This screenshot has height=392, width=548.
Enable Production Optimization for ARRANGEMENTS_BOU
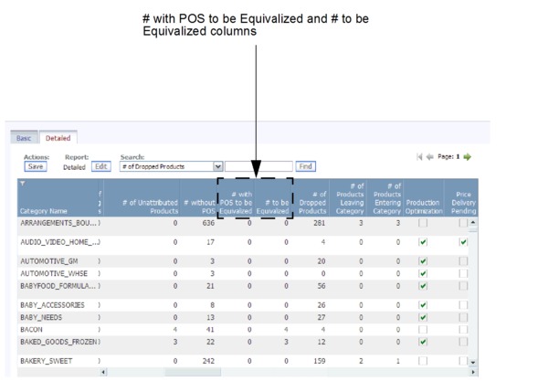(x=422, y=223)
